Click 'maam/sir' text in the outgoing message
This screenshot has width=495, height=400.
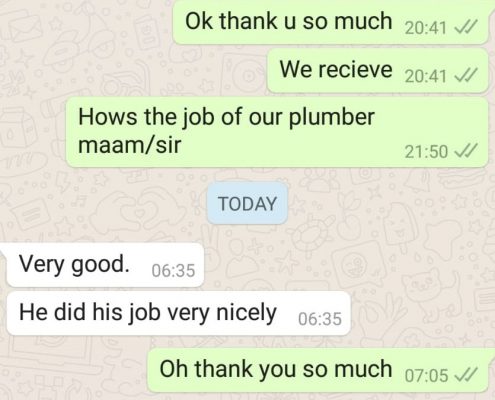[129, 145]
